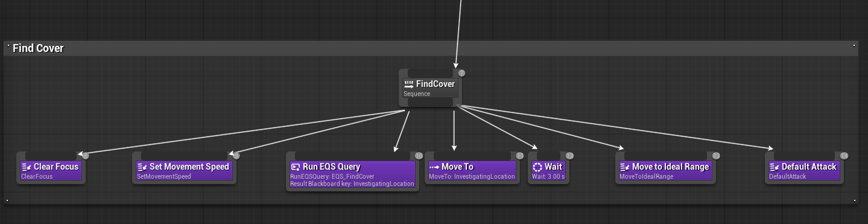The image size is (868, 224).
Task: Click the Sequence icon on FindCover node
Action: [x=409, y=85]
